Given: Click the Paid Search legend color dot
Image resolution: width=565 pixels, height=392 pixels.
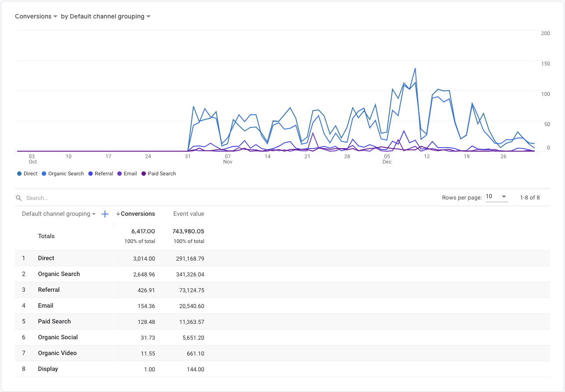Looking at the screenshot, I should pos(143,174).
